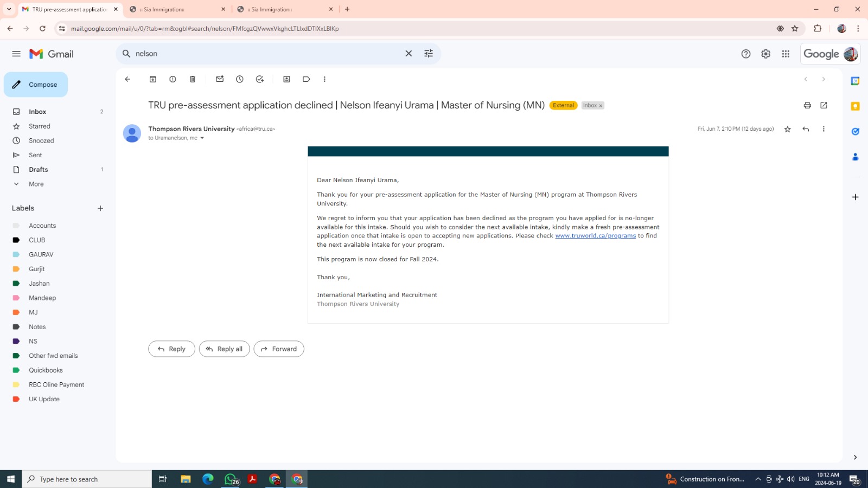
Task: Toggle Gmail main menu hamburger
Action: (x=16, y=54)
